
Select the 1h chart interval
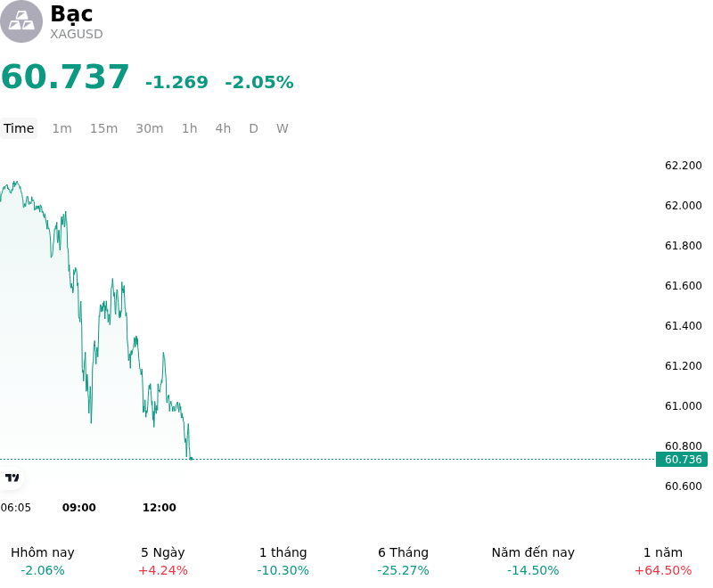[190, 128]
